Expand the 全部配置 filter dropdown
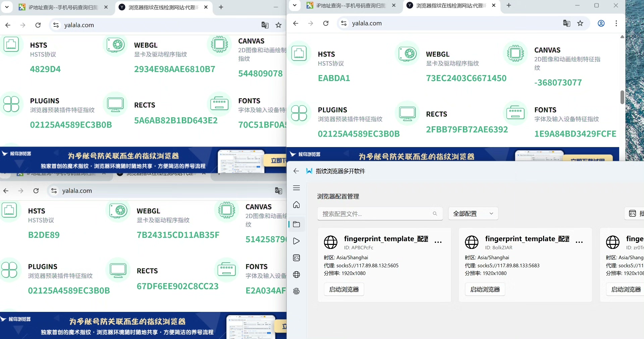644x339 pixels. click(x=473, y=213)
